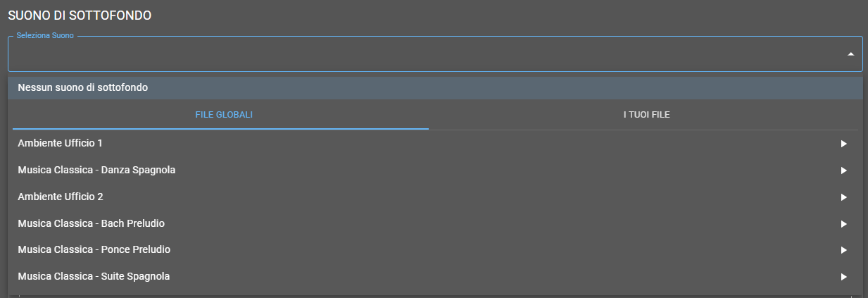
Task: Choose Ambiente Ufficio 2 sound
Action: (61, 197)
